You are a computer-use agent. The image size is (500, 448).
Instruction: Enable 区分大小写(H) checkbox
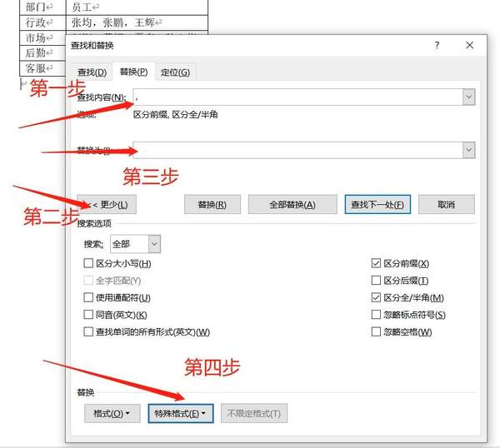[x=89, y=264]
